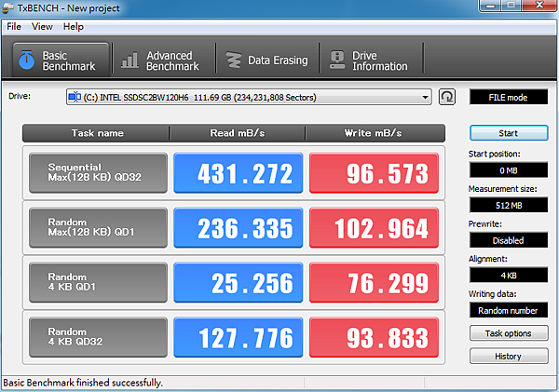Click the 76.299 write result
This screenshot has height=392, width=559.
[374, 283]
